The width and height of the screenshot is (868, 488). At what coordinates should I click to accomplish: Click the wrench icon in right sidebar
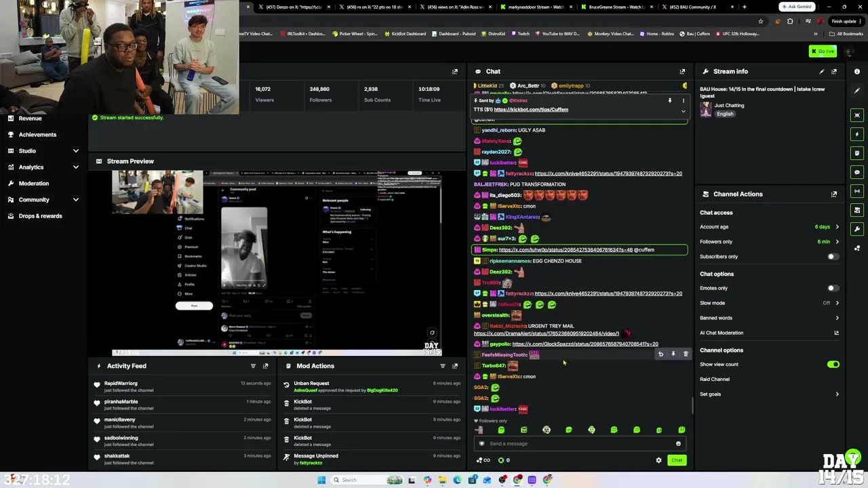(857, 229)
